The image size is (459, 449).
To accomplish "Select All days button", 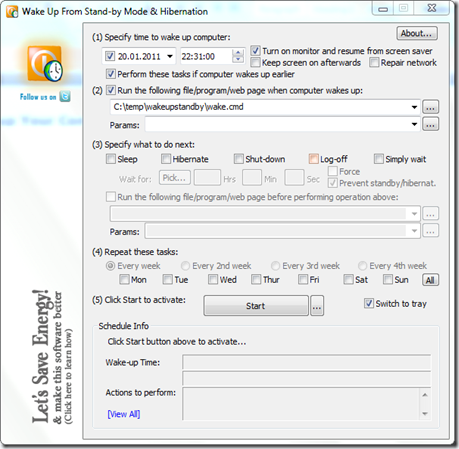I will click(x=430, y=280).
